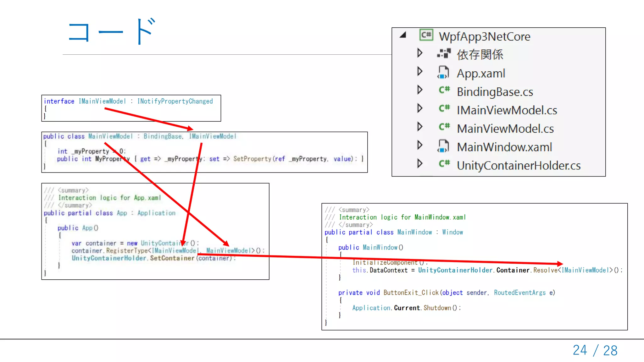Click the C# project icon for WpfApp3NetCore

tap(426, 35)
